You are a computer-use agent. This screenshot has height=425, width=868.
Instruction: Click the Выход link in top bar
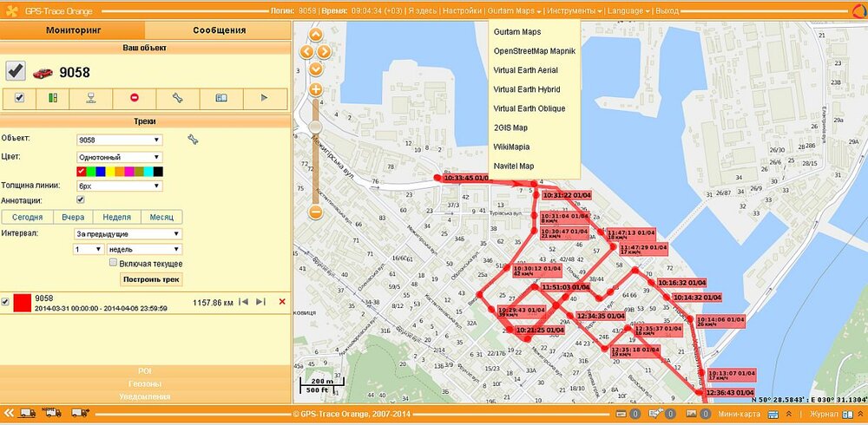click(667, 10)
